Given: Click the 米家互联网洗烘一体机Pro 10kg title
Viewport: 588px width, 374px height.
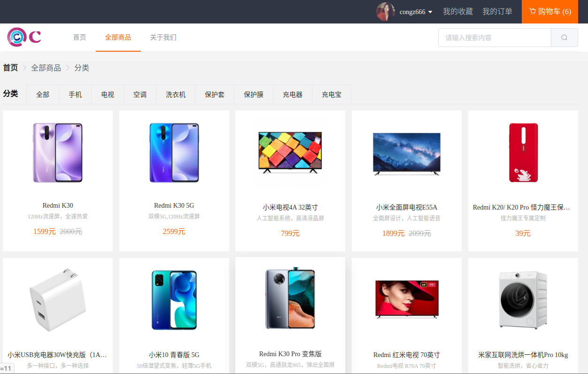Looking at the screenshot, I should [523, 355].
